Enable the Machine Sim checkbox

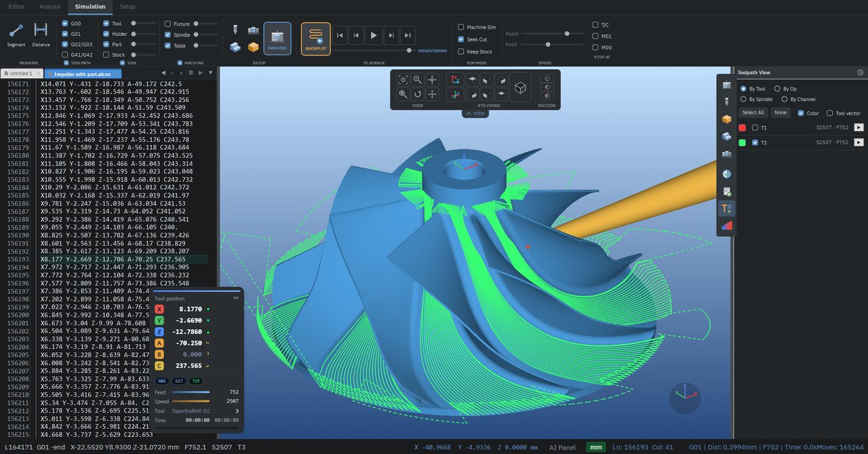click(x=461, y=27)
